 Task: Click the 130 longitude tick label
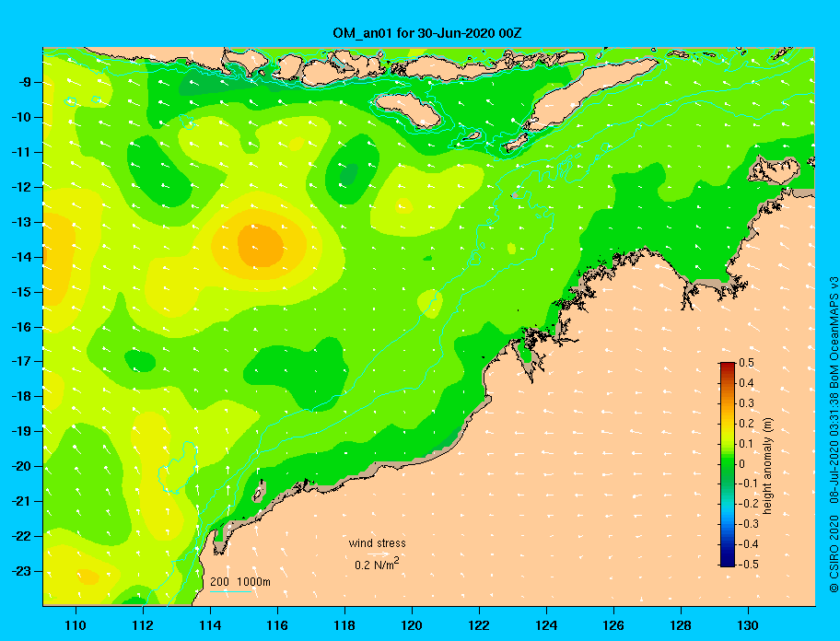click(748, 625)
